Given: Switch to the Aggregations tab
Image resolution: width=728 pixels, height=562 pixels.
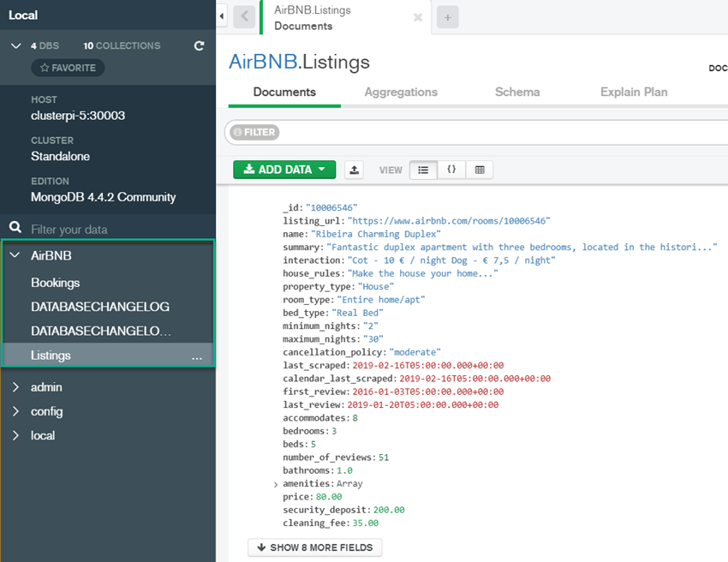Looking at the screenshot, I should pos(401,92).
